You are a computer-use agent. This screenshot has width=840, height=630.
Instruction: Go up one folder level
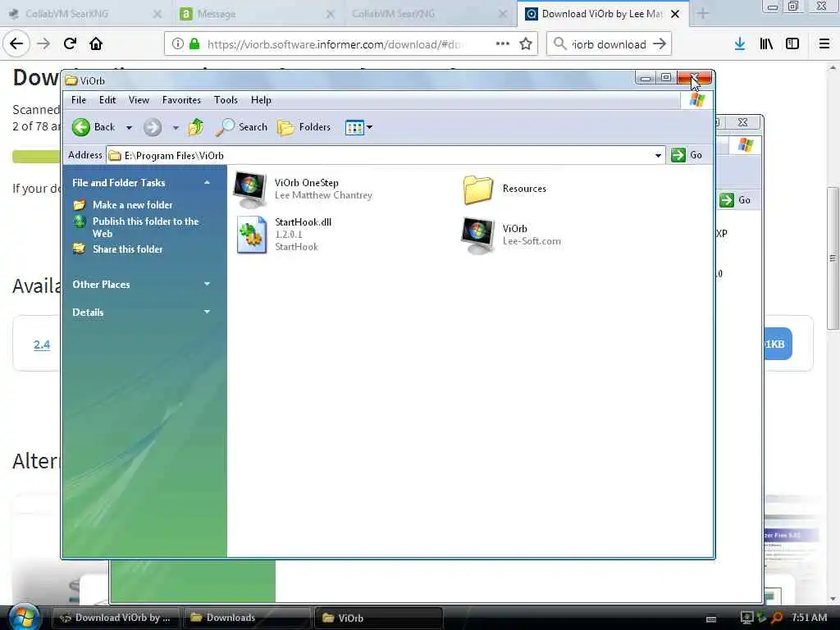[x=196, y=127]
